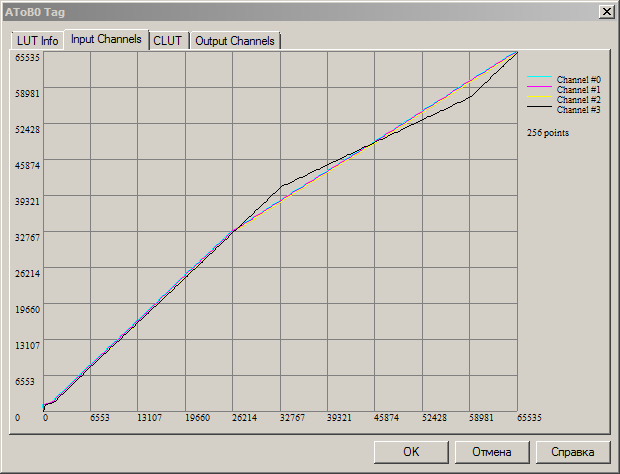Click the black Channel #3 legend line
The height and width of the screenshot is (474, 620).
click(x=539, y=106)
